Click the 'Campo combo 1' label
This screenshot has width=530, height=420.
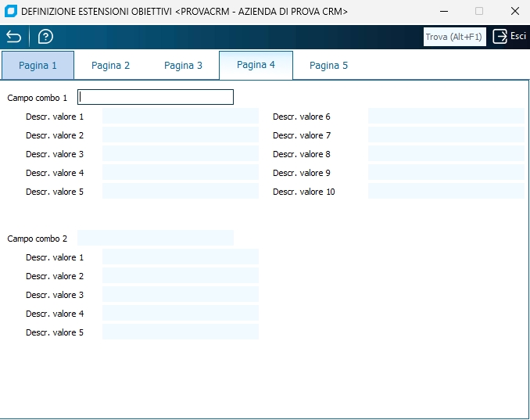(x=38, y=98)
